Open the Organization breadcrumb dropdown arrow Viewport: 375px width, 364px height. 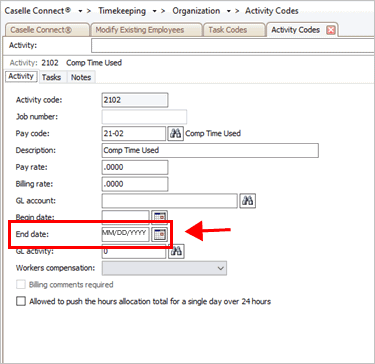coord(229,11)
